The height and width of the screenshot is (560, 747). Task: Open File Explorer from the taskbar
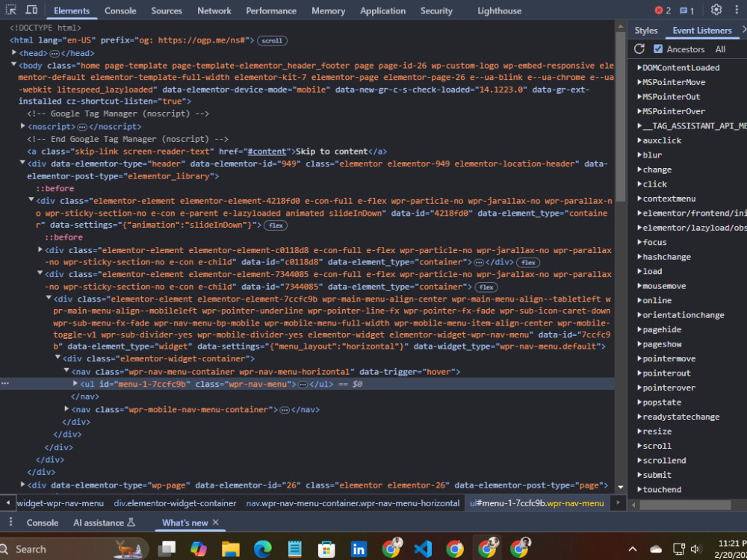pyautogui.click(x=230, y=549)
